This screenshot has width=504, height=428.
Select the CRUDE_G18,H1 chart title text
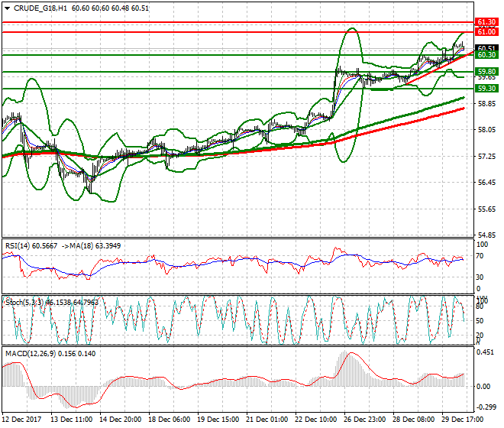coord(40,8)
